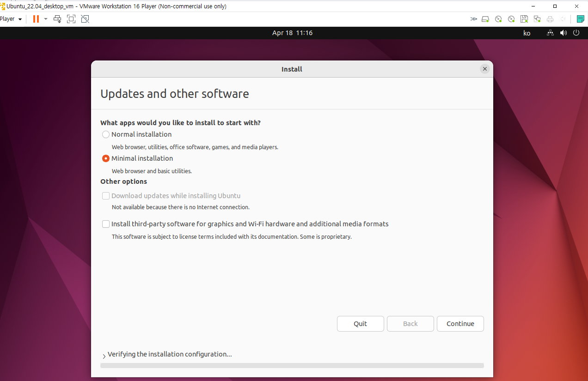588x381 pixels.
Task: Click the sound card device icon in VMware toolbar
Action: [563, 19]
